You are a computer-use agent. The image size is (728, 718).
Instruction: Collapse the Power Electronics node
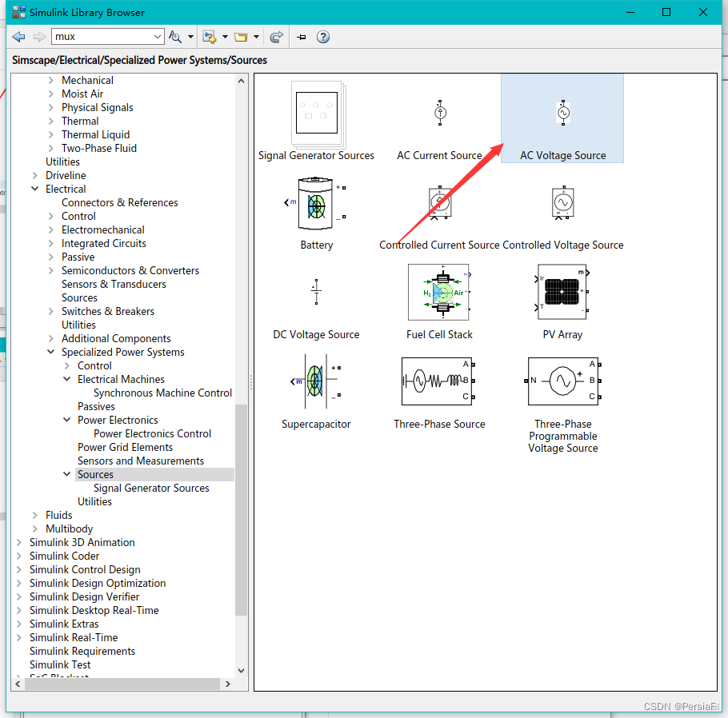click(x=67, y=420)
